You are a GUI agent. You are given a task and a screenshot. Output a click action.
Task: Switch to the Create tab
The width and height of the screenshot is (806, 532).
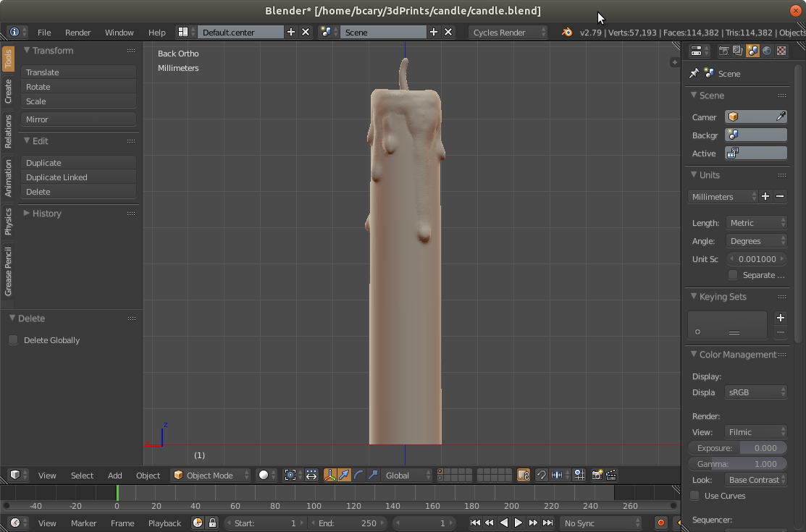[x=8, y=91]
